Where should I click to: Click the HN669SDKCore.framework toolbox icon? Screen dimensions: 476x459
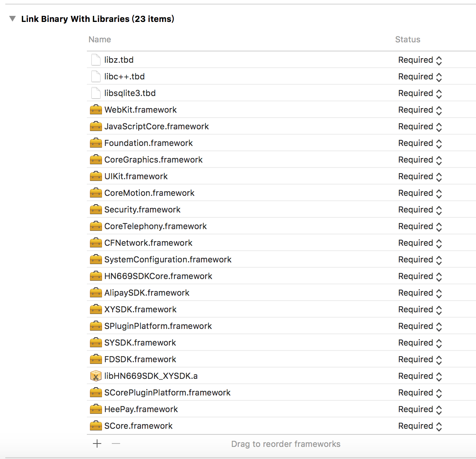click(96, 276)
